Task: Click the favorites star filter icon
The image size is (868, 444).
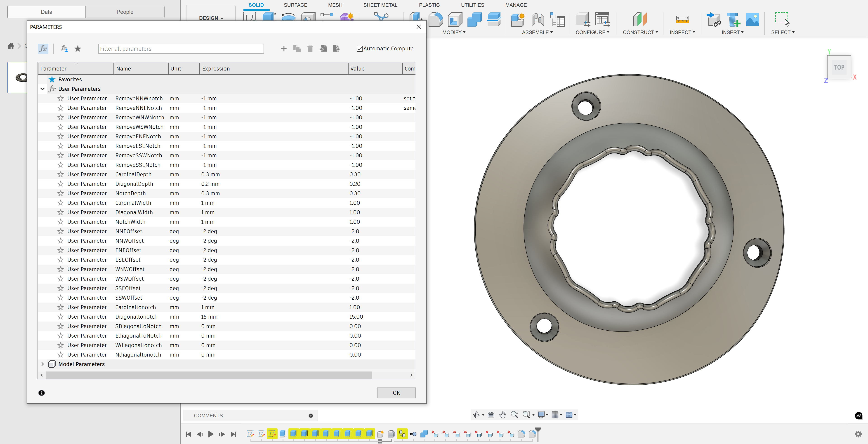Action: (x=78, y=49)
